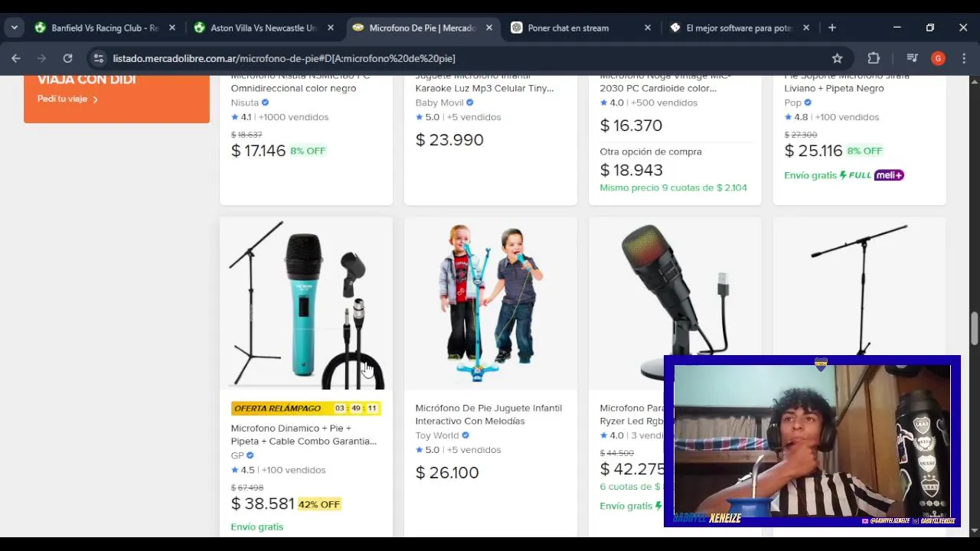Select the Microfono De Pie Mercado tab
980x551 pixels.
(x=422, y=28)
